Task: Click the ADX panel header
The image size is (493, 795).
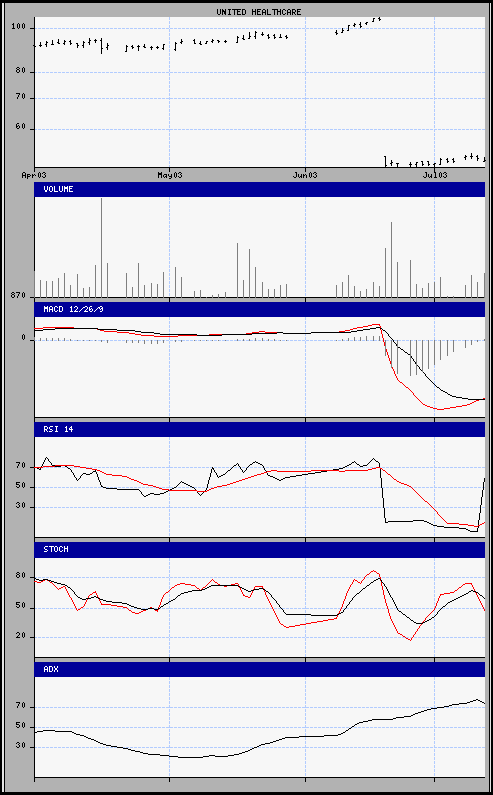Action: pos(260,669)
